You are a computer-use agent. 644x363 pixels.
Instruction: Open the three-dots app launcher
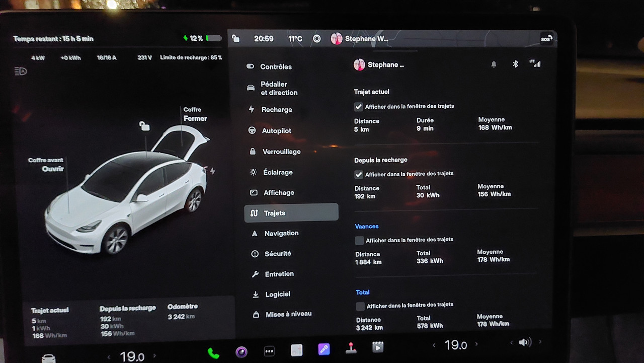[x=269, y=351]
